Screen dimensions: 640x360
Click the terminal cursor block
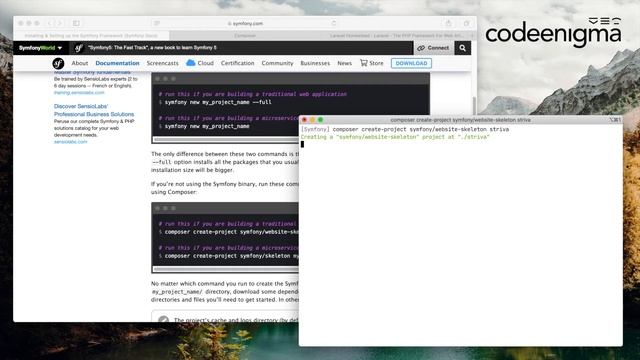[x=302, y=144]
